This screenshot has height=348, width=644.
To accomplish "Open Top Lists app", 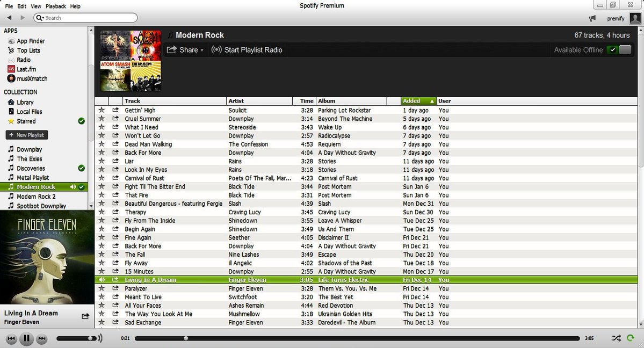I will (x=24, y=50).
